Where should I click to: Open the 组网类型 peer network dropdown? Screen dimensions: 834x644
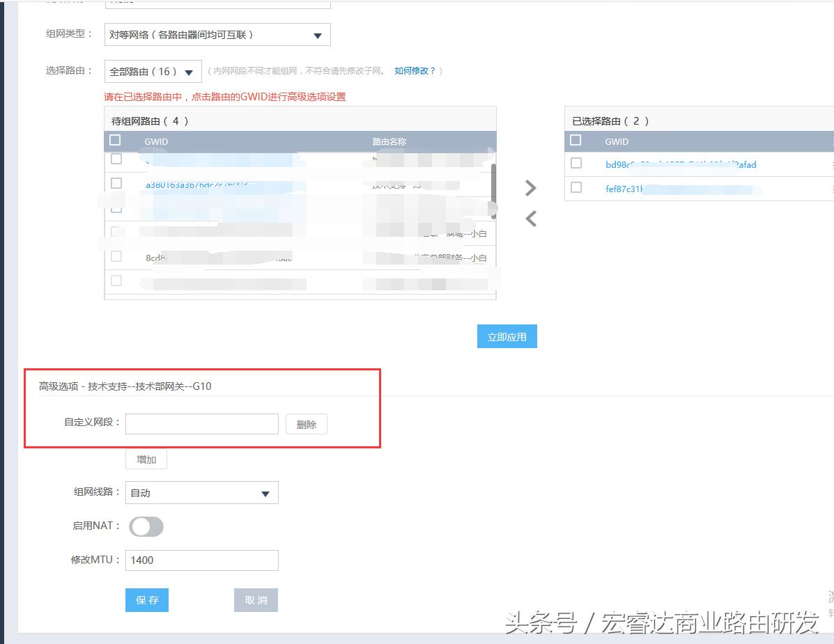[216, 34]
